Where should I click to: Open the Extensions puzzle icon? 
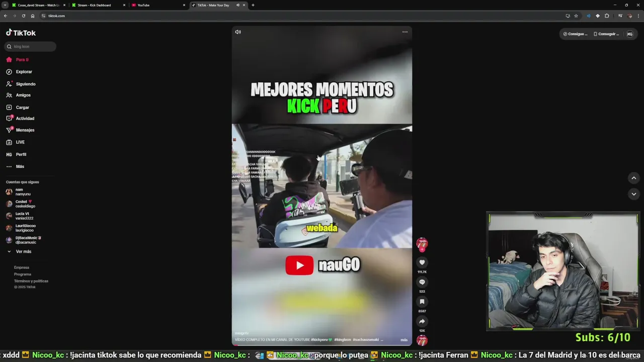[x=607, y=16]
